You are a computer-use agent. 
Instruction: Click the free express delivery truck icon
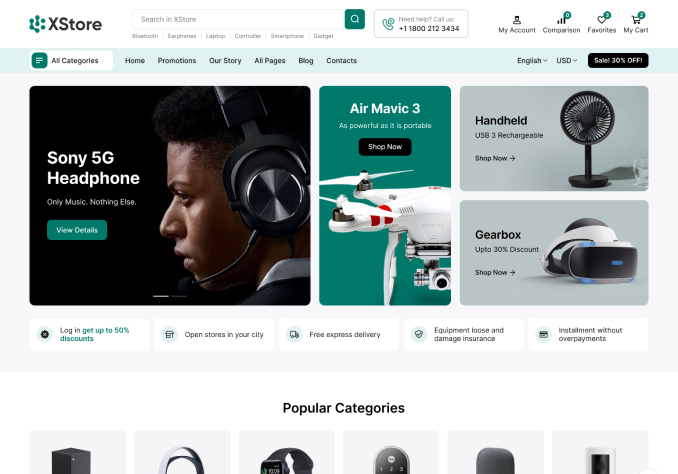tap(294, 334)
